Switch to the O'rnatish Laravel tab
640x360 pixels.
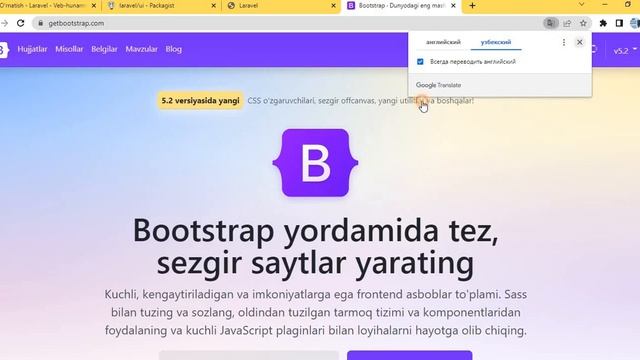(48, 6)
